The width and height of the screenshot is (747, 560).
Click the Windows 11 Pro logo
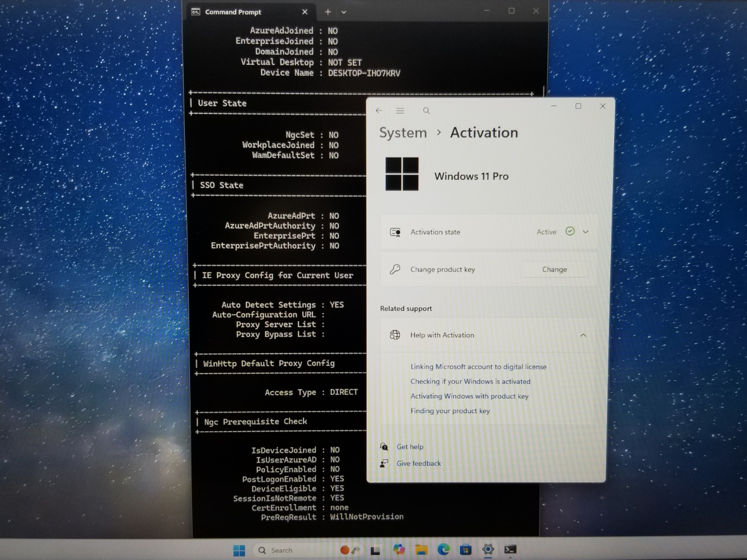(402, 174)
